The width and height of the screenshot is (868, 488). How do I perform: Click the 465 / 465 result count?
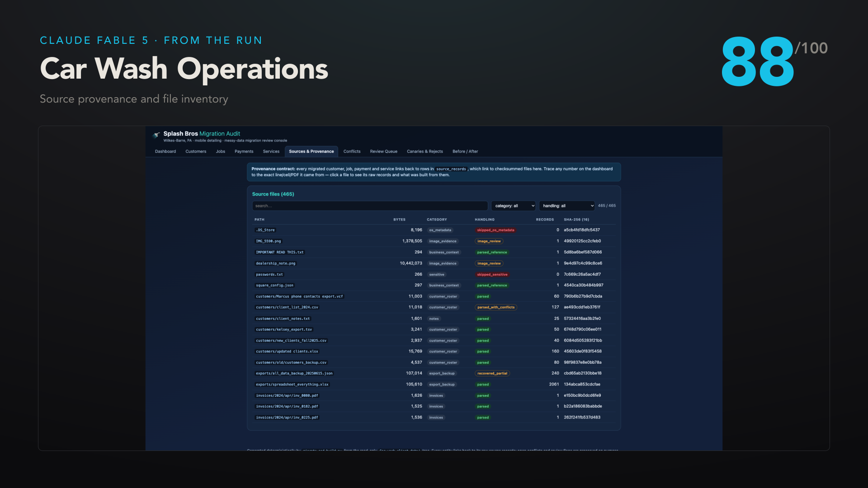point(607,206)
